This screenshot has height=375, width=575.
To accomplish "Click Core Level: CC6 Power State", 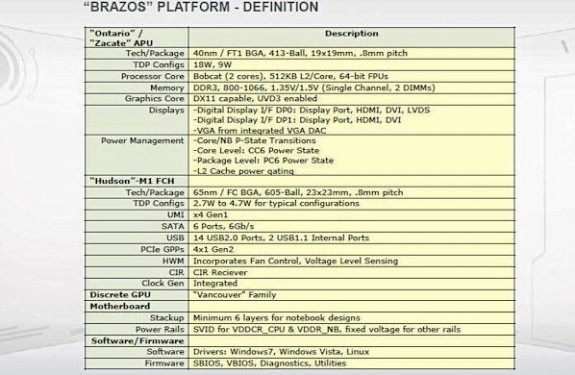I will tap(256, 151).
